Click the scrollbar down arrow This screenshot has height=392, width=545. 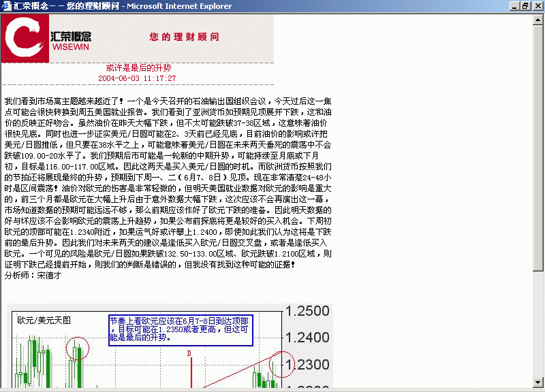pos(538,382)
